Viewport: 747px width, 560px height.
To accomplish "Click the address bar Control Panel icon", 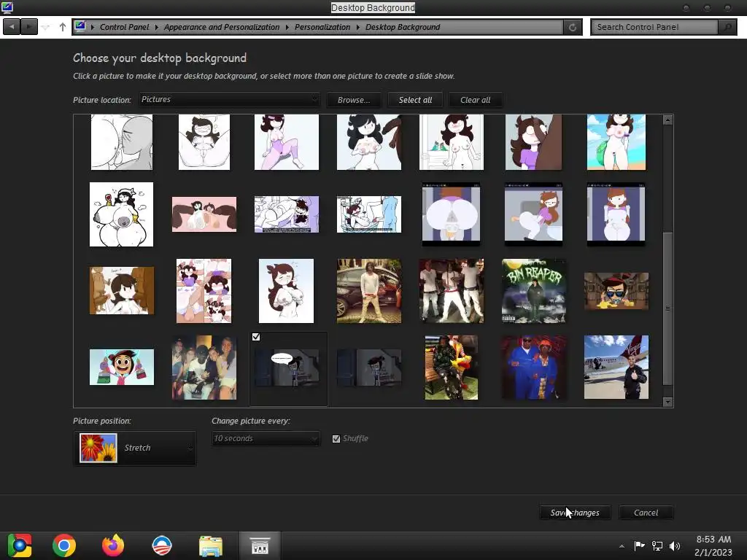I will (80, 26).
